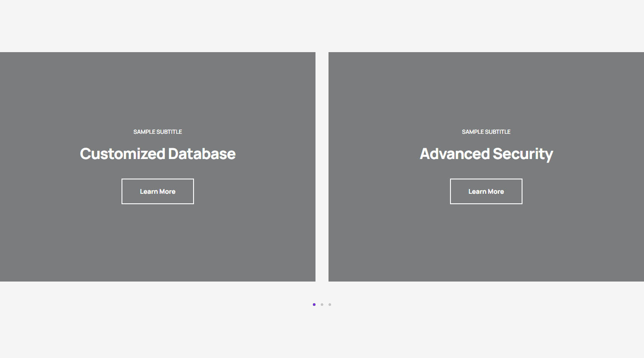644x358 pixels.
Task: Click Learn More under Customized Database
Action: 158,191
